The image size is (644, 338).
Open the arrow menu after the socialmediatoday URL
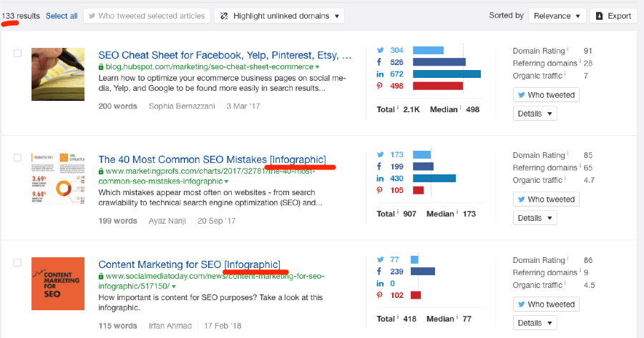point(174,287)
